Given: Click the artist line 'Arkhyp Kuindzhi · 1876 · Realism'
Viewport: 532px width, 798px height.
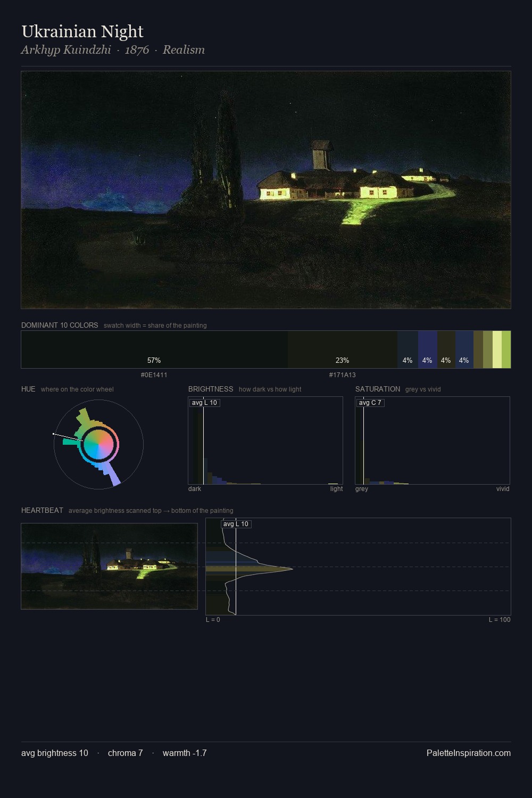Looking at the screenshot, I should (113, 49).
